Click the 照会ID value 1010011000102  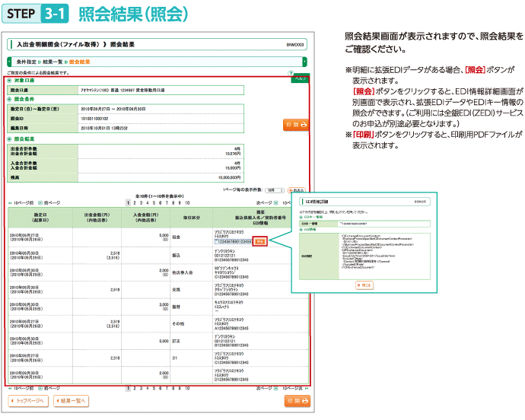click(x=94, y=119)
